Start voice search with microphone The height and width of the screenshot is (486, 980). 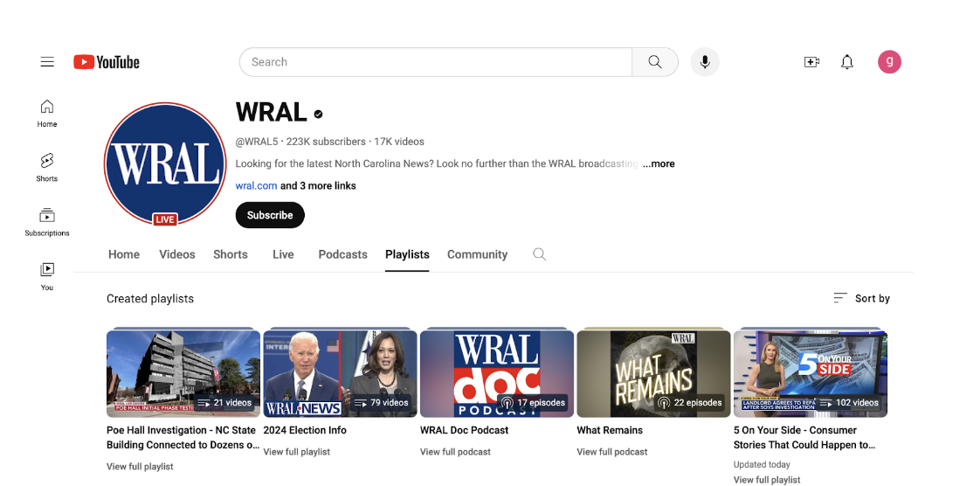coord(704,62)
